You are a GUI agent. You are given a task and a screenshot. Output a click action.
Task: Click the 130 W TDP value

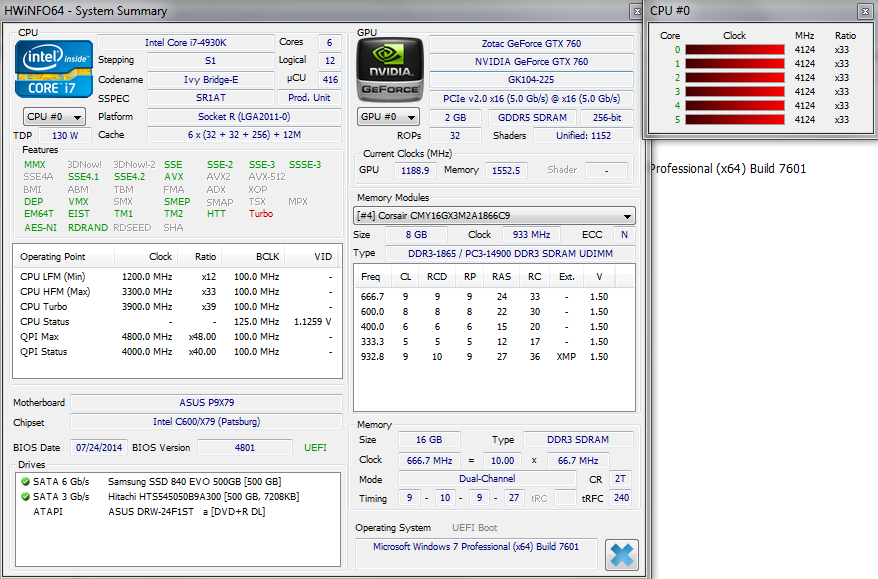[65, 136]
